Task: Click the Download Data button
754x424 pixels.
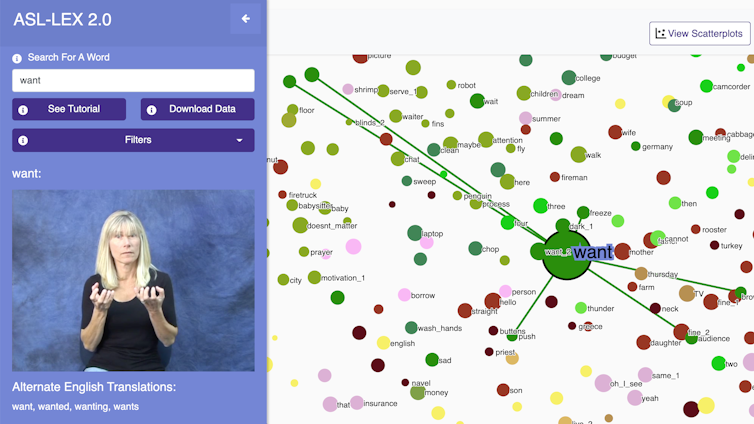Action: coord(197,109)
